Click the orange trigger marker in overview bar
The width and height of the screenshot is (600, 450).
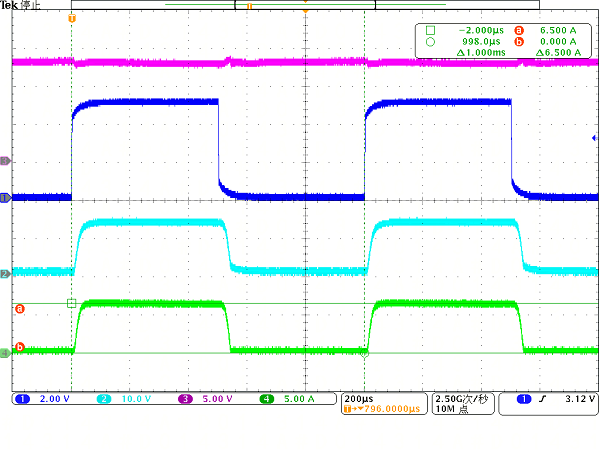(249, 6)
